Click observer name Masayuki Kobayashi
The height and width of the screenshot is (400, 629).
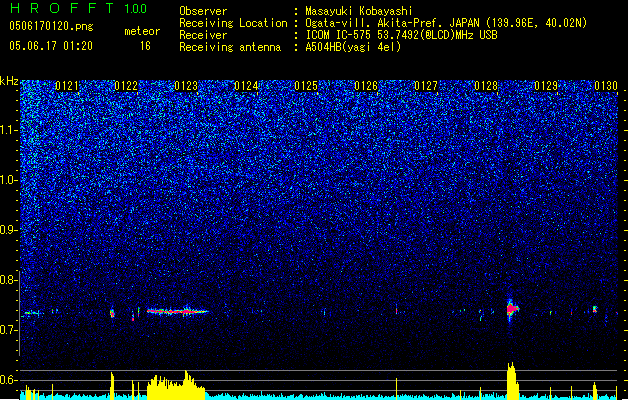[x=359, y=11]
